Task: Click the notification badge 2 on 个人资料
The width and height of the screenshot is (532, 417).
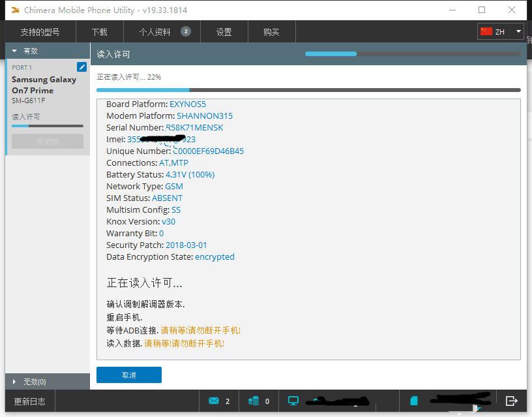Action: [186, 31]
